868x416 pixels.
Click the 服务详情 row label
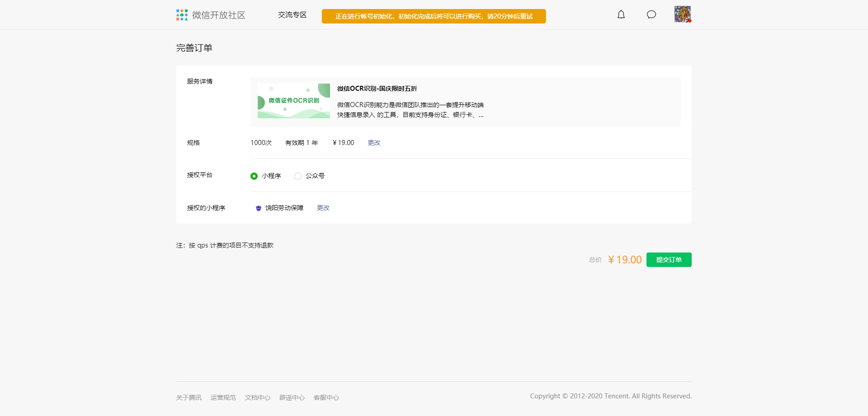click(200, 81)
